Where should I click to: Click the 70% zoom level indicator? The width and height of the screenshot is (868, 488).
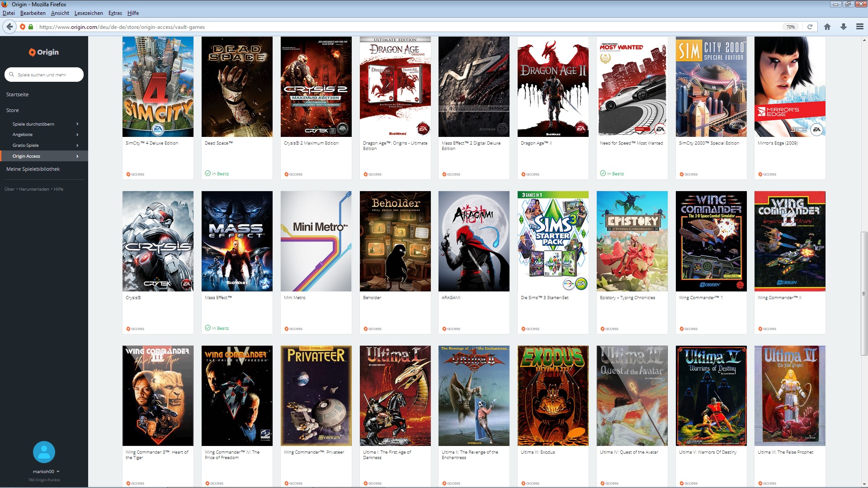coord(790,27)
